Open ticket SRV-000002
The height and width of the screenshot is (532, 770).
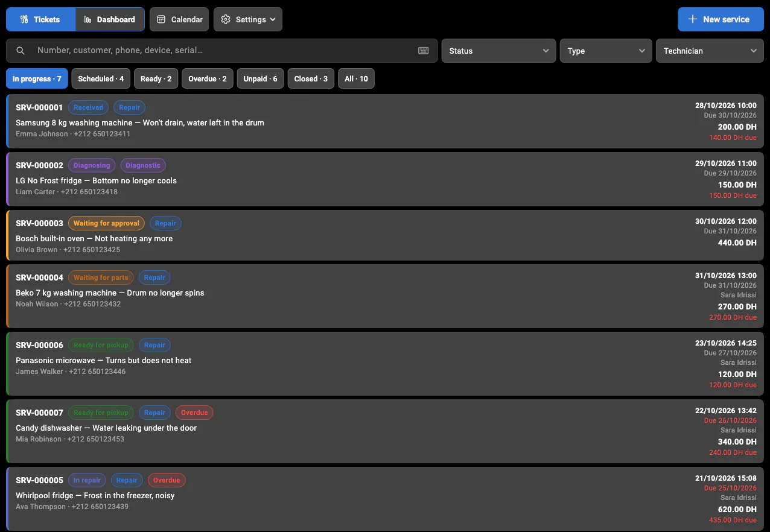click(385, 179)
